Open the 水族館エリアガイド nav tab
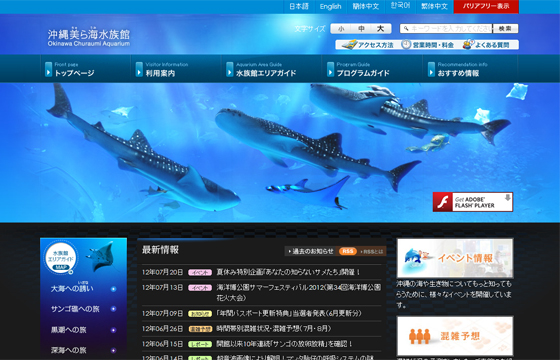The width and height of the screenshot is (560, 360). click(272, 69)
